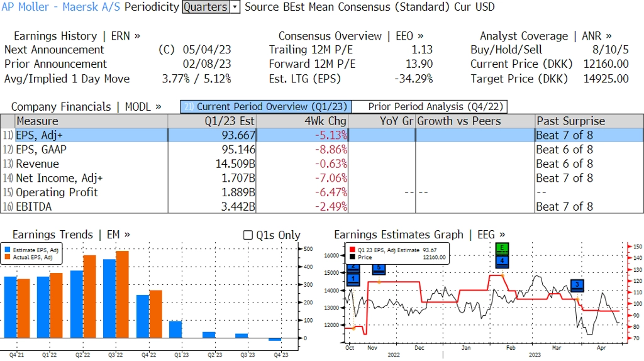Click black Price legend swatch

point(352,257)
